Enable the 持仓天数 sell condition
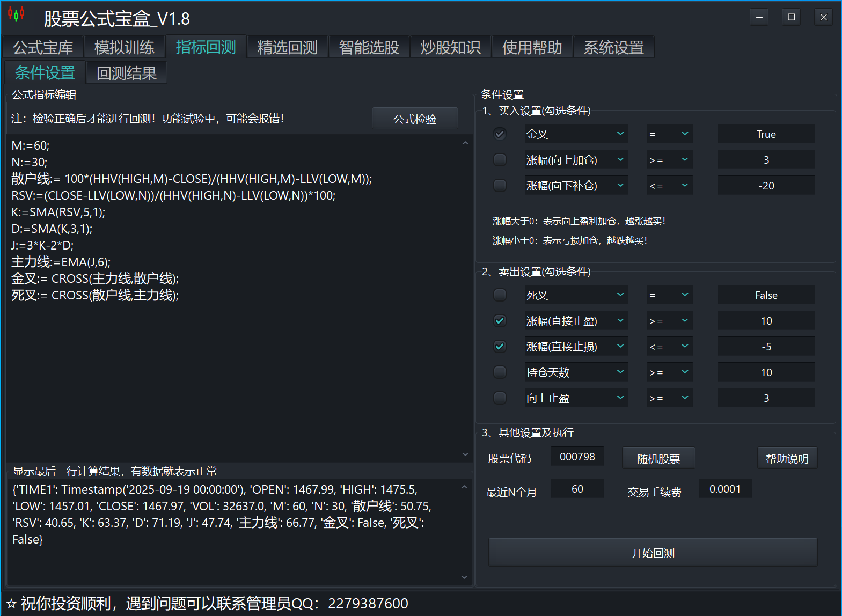This screenshot has height=616, width=842. click(500, 372)
